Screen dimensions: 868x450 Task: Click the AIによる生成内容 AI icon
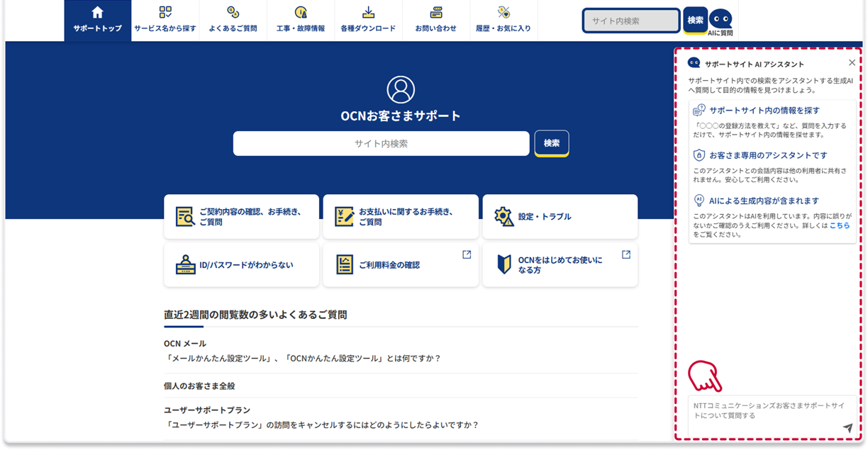[x=699, y=201]
